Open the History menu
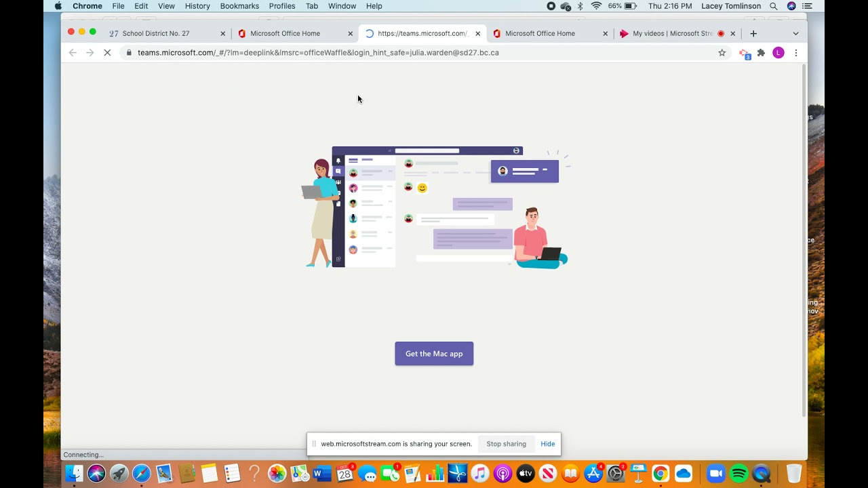This screenshot has height=488, width=868. (197, 6)
